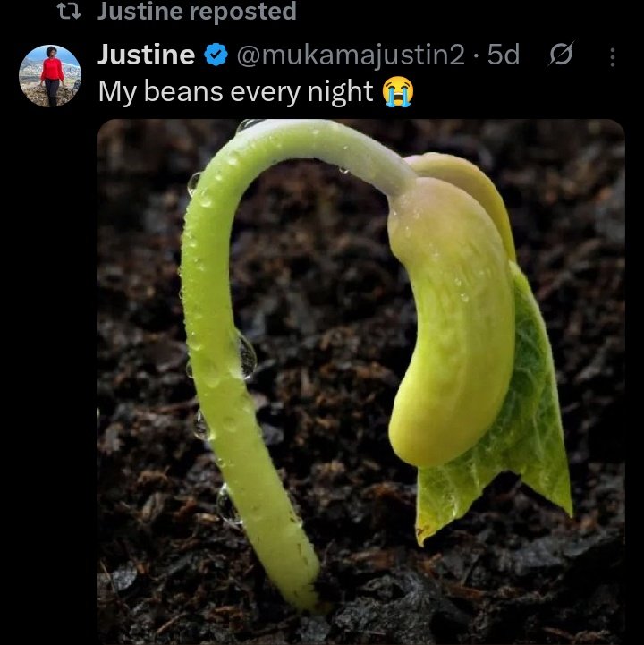Open Justine's circular profile avatar
644x645 pixels.
50,76
